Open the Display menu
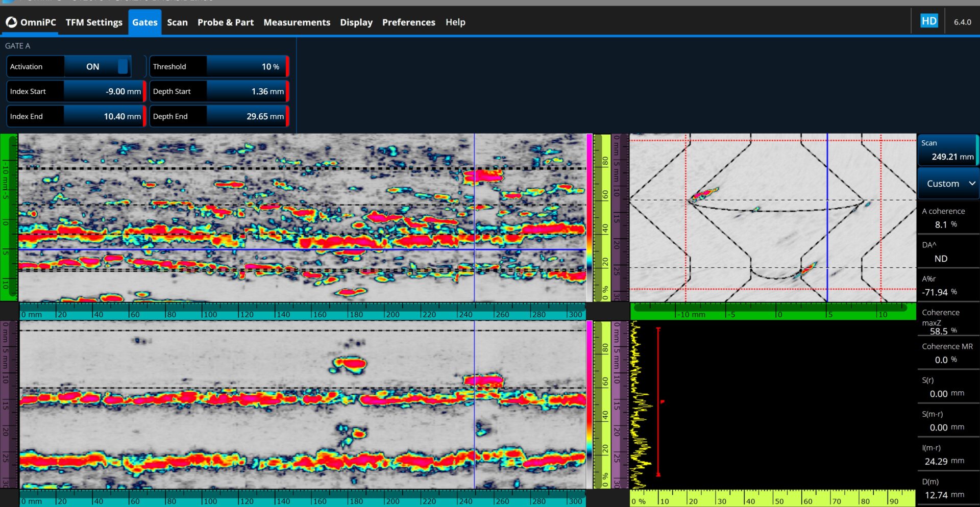Screen dimensions: 980x507 pos(356,22)
